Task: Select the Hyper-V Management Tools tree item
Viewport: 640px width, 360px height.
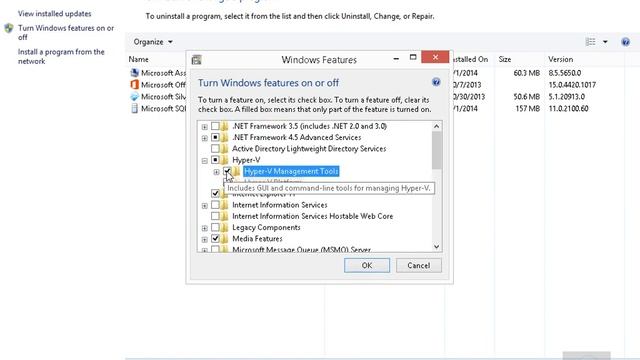Action: click(x=291, y=171)
